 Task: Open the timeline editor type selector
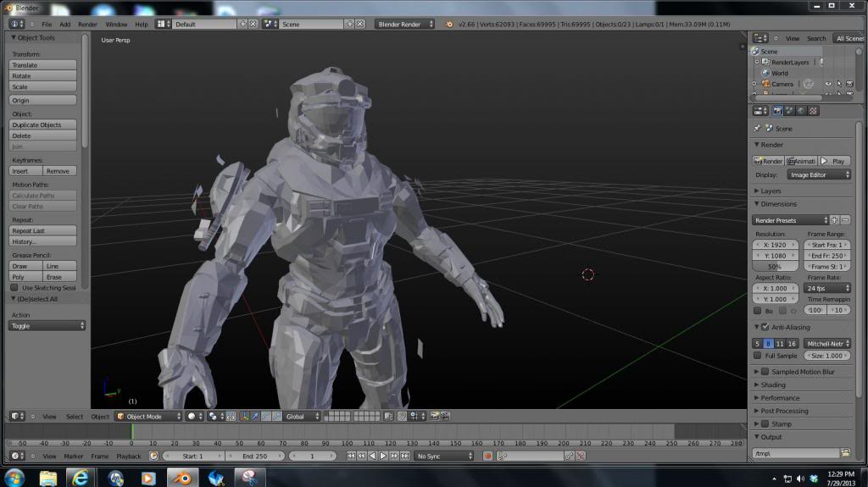(18, 456)
